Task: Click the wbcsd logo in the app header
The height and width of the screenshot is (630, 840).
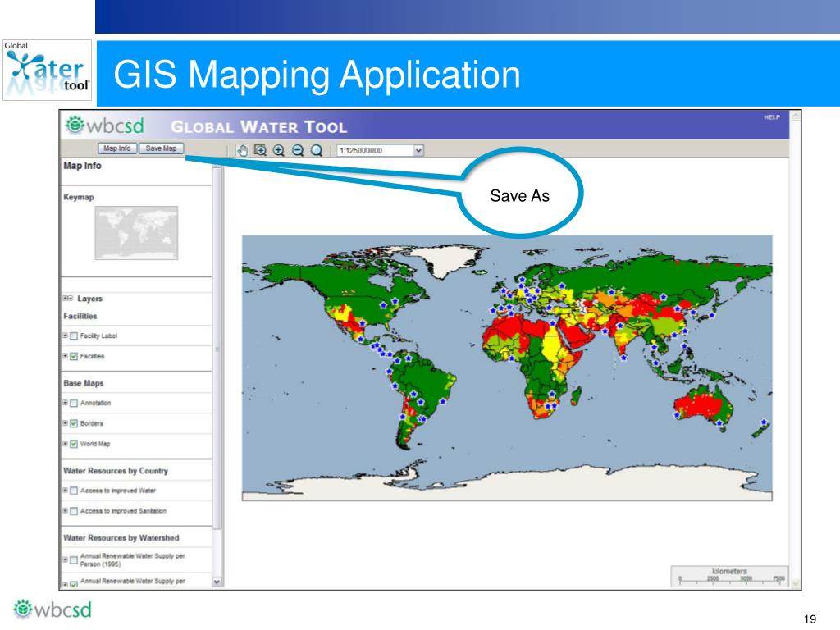Action: tap(104, 126)
